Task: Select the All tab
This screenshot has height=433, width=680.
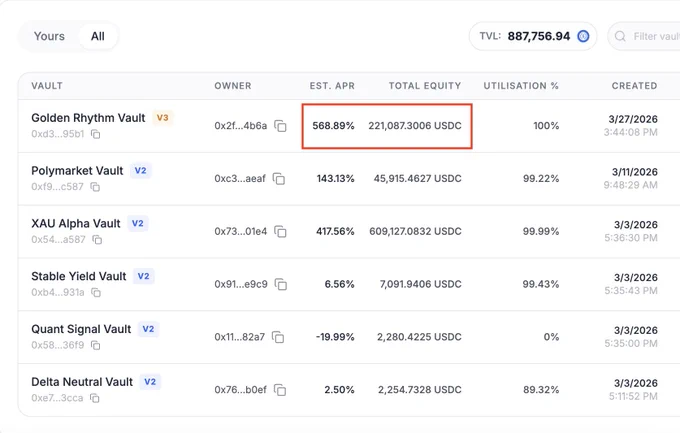Action: [x=98, y=36]
